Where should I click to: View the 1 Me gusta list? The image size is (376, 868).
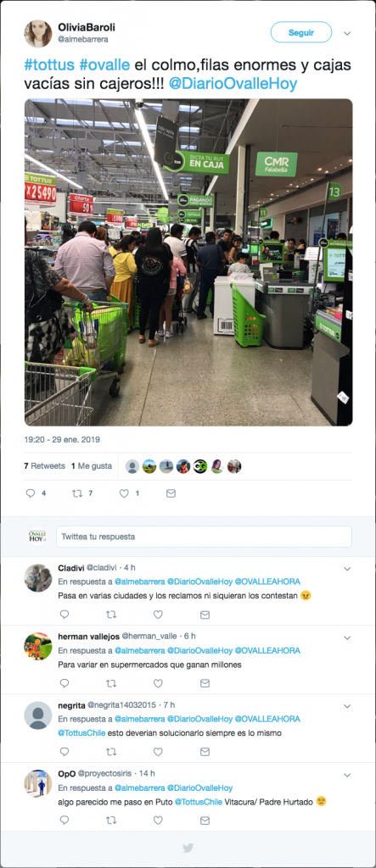(92, 466)
